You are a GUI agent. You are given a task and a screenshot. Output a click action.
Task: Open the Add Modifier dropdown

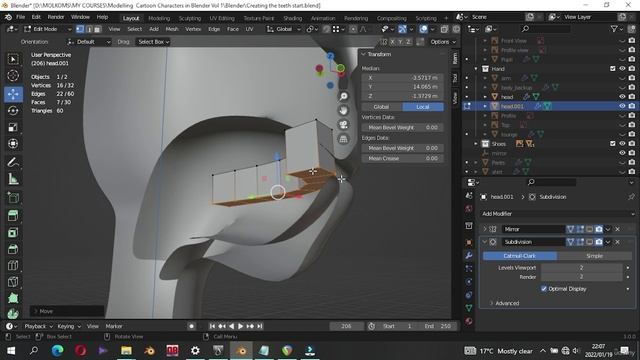557,213
